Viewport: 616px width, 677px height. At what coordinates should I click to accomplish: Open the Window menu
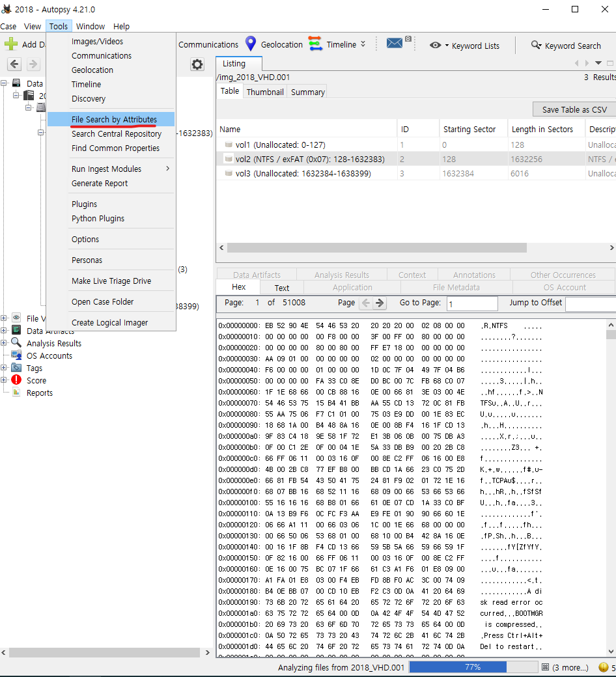tap(91, 26)
